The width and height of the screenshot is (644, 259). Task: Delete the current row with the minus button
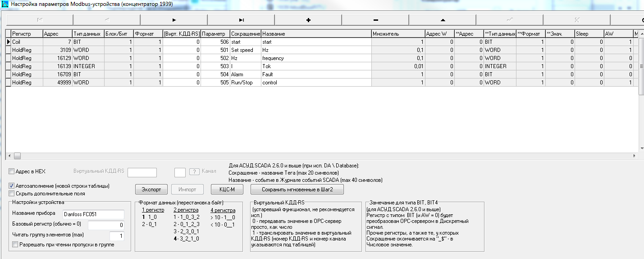pos(375,20)
